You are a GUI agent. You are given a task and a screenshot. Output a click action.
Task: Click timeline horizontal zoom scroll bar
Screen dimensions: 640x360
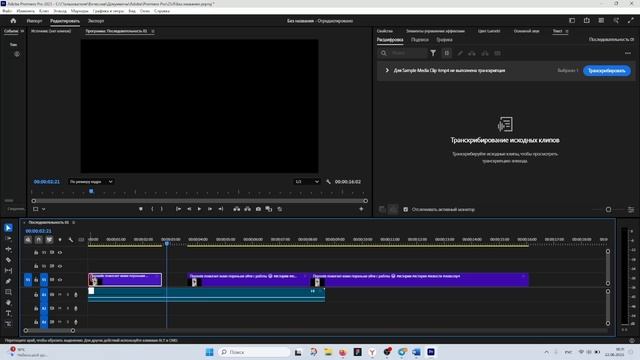tap(49, 331)
